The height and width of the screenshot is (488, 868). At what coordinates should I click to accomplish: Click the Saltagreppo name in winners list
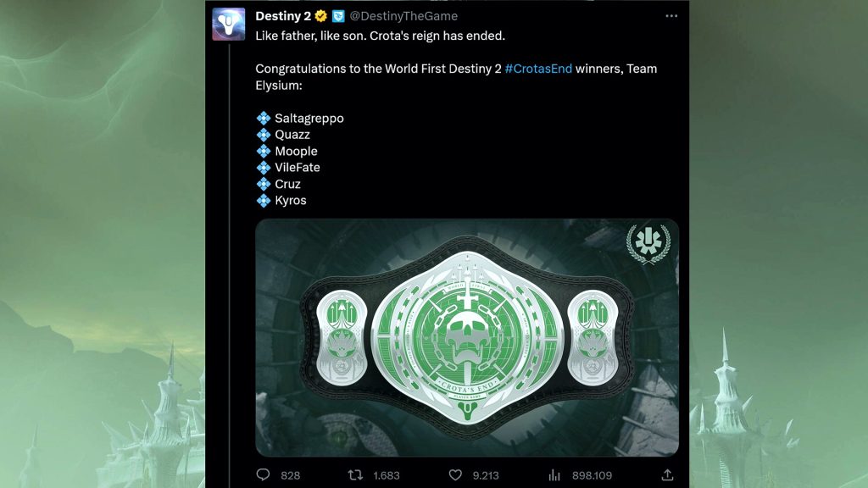309,119
